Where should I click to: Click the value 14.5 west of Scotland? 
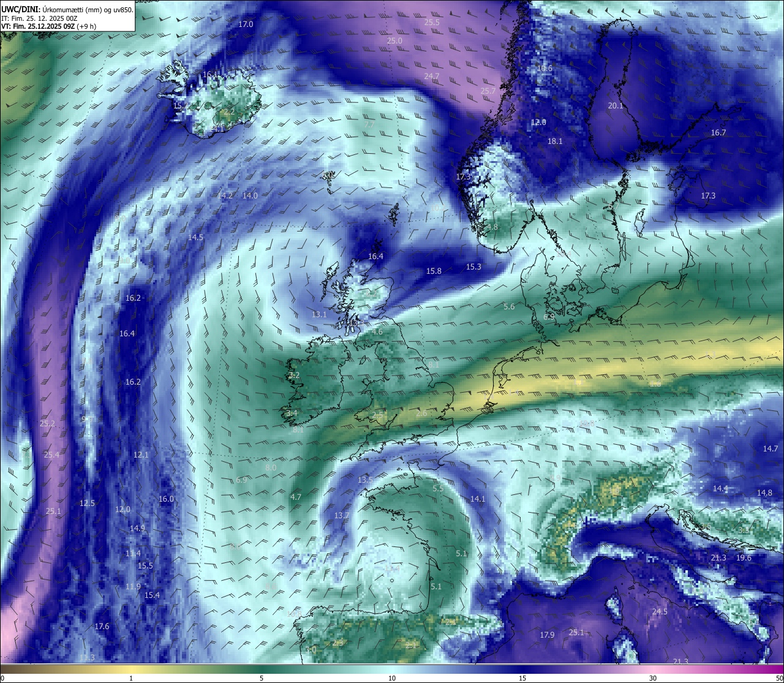click(195, 237)
